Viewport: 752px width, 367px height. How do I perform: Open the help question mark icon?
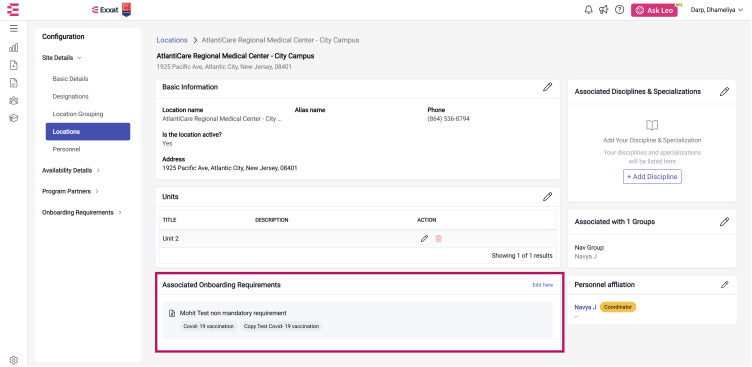[x=620, y=10]
